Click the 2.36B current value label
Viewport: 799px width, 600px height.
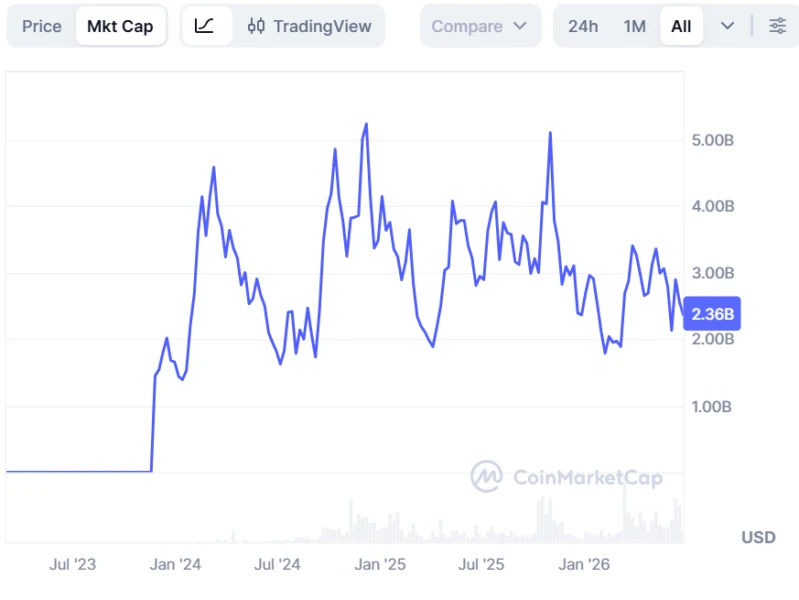(x=712, y=314)
